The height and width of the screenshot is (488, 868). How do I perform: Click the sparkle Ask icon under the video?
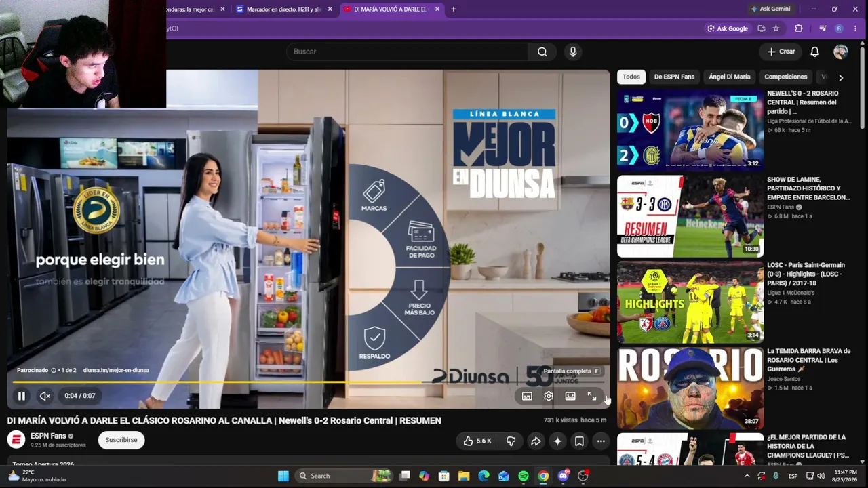click(x=557, y=441)
